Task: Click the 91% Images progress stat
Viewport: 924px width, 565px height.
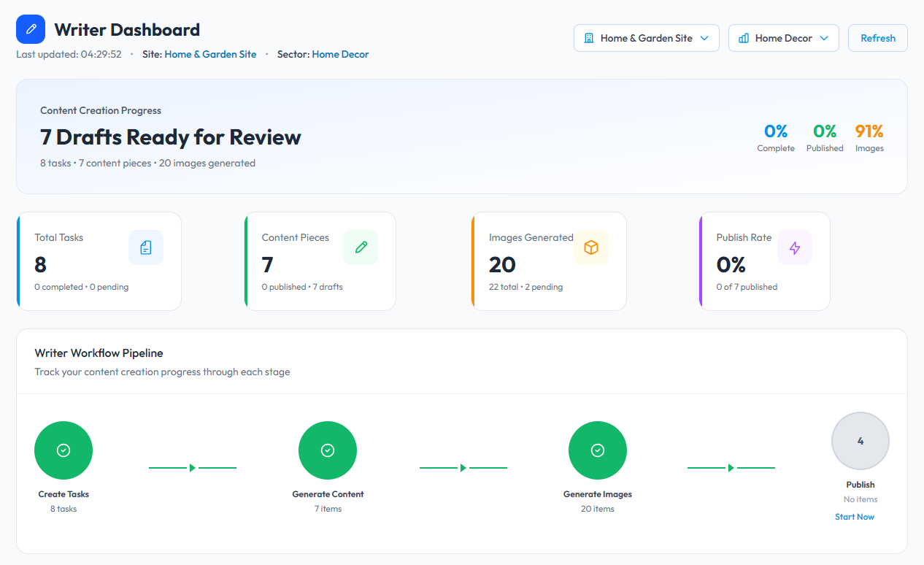Action: 869,131
